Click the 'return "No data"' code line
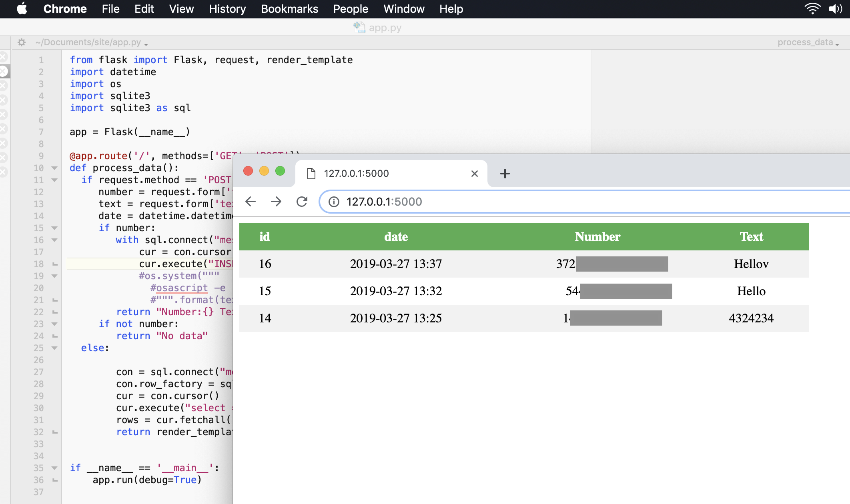The image size is (850, 504). point(162,336)
